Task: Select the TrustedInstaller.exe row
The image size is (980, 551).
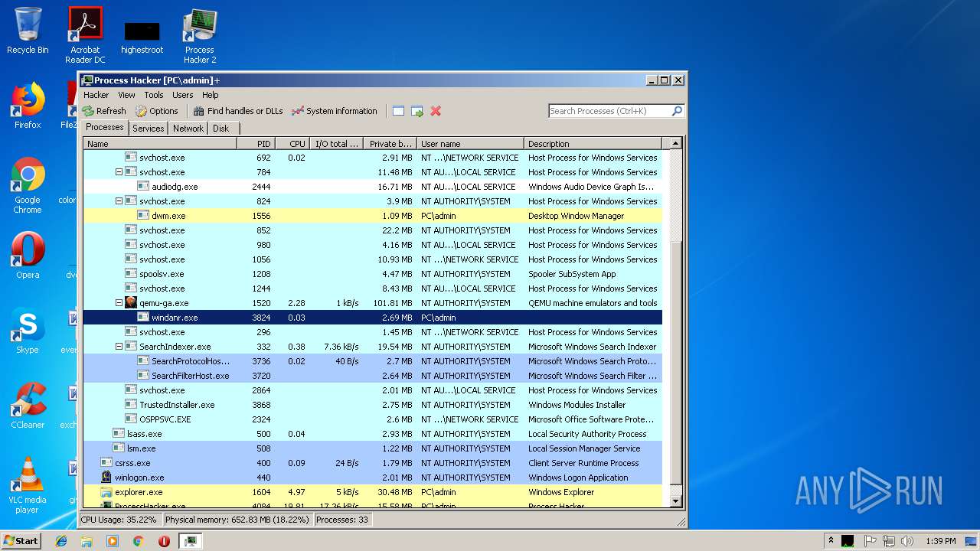Action: tap(373, 405)
